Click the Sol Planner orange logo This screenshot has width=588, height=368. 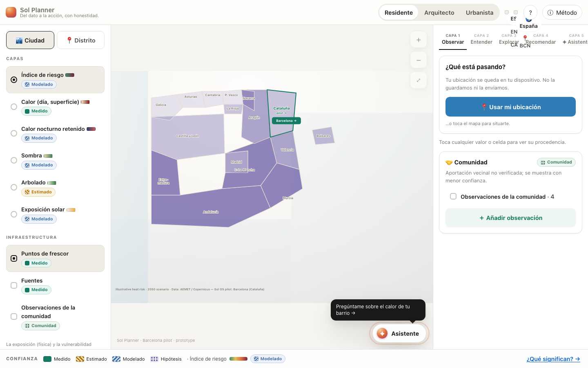point(11,12)
